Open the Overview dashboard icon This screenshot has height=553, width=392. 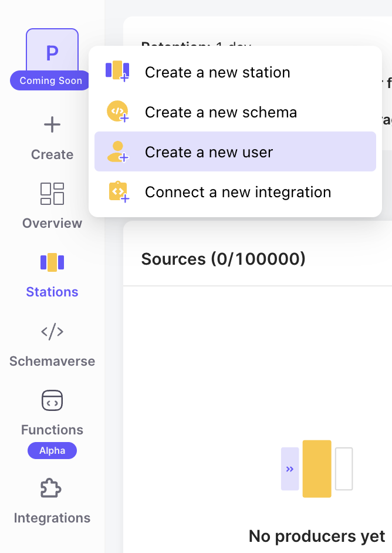pyautogui.click(x=52, y=194)
